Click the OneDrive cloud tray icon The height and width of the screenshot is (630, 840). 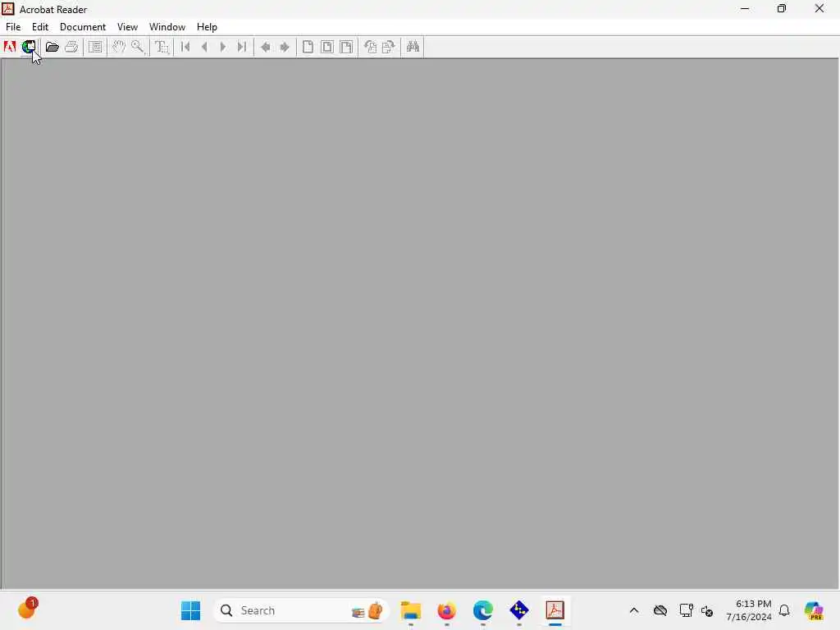pos(660,610)
